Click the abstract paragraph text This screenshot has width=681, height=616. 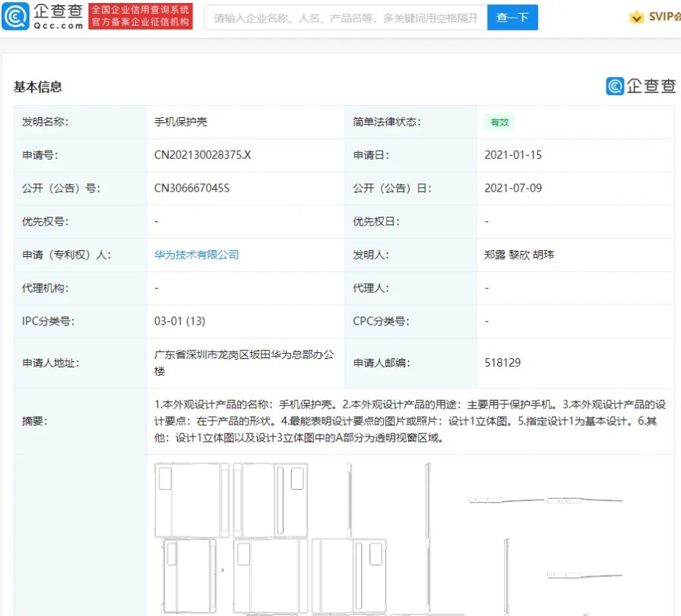coord(410,421)
